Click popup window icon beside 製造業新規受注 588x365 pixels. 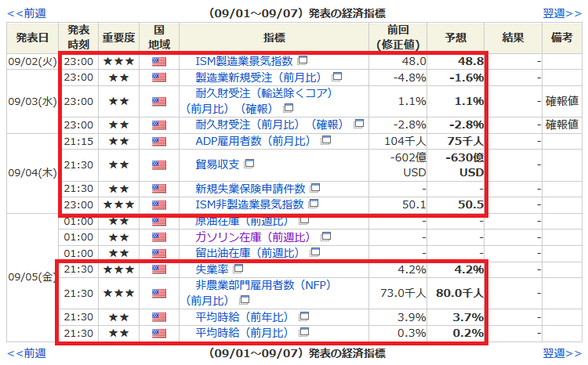[337, 77]
